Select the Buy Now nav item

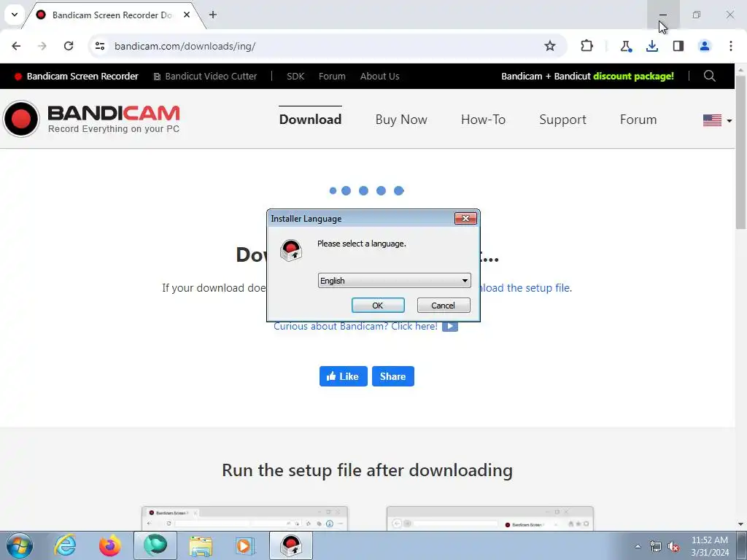point(401,120)
